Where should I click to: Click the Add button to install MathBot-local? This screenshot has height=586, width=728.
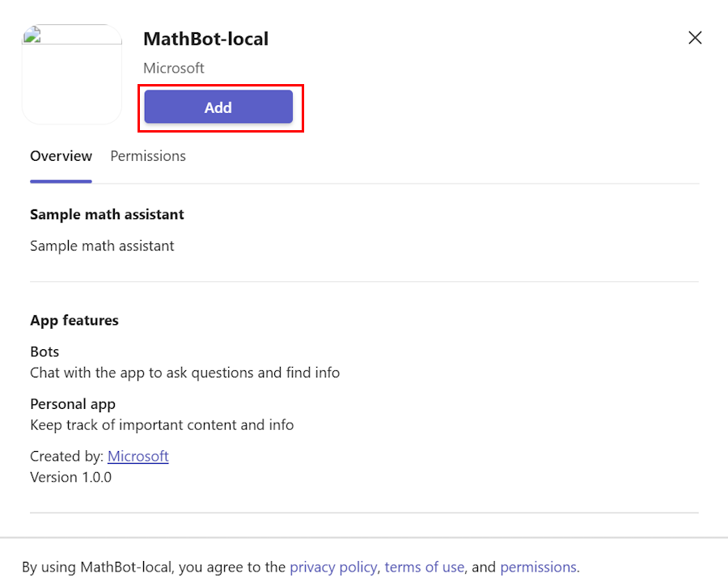coord(218,108)
